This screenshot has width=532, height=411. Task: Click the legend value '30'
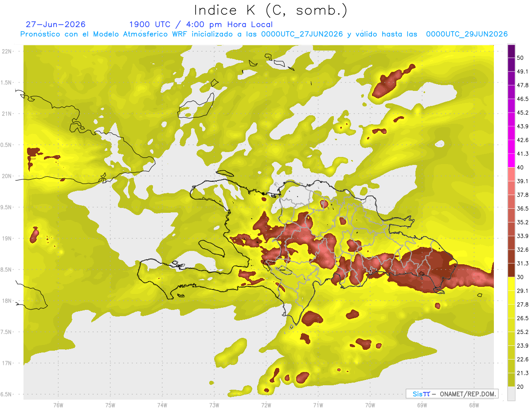pos(521,277)
